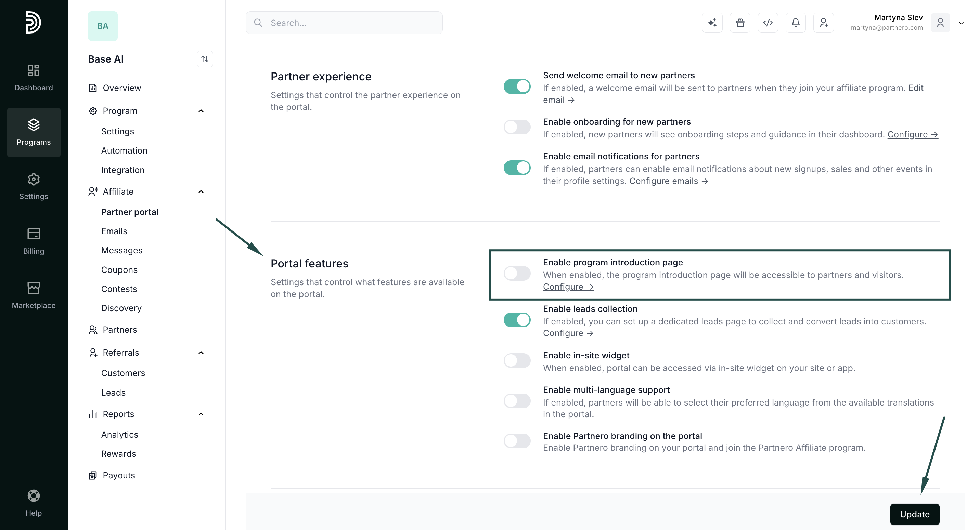Click the Update button
This screenshot has width=980, height=530.
(915, 514)
